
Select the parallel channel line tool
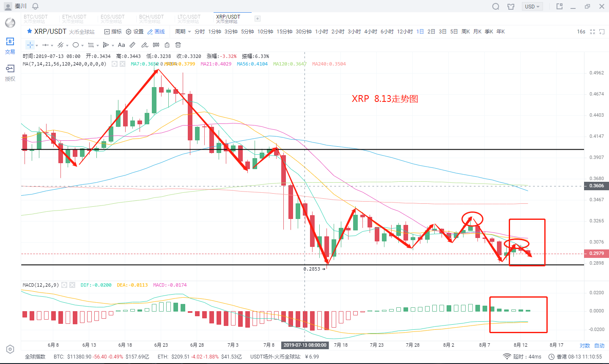pyautogui.click(x=60, y=45)
